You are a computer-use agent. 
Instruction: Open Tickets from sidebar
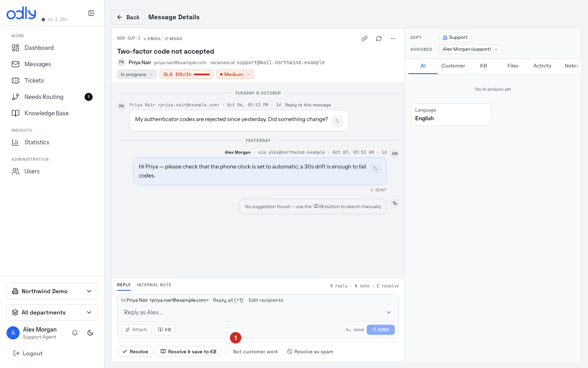52,81
